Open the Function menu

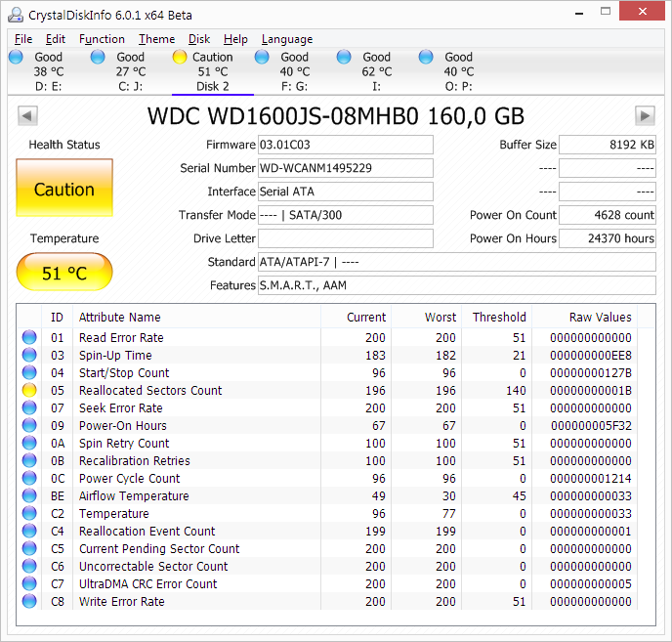[x=102, y=39]
